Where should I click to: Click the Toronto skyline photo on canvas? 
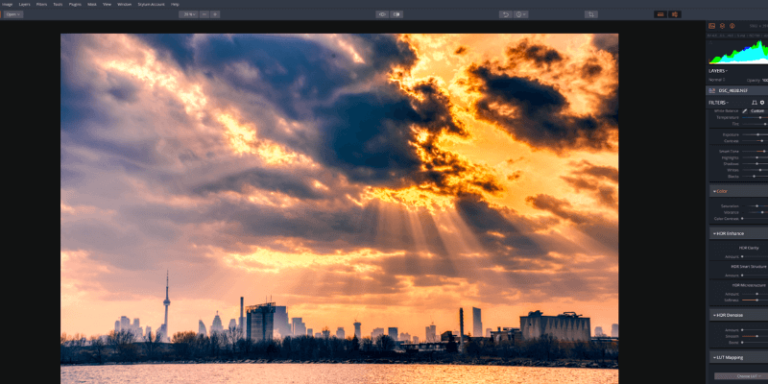coord(339,209)
